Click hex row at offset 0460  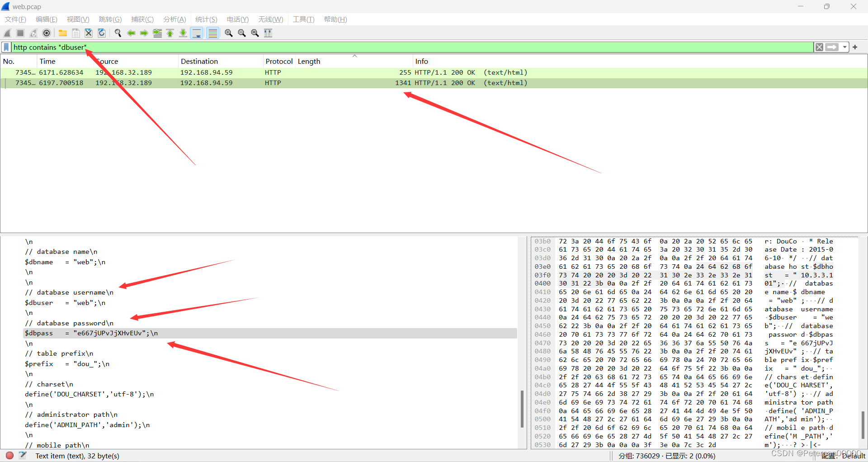684,334
